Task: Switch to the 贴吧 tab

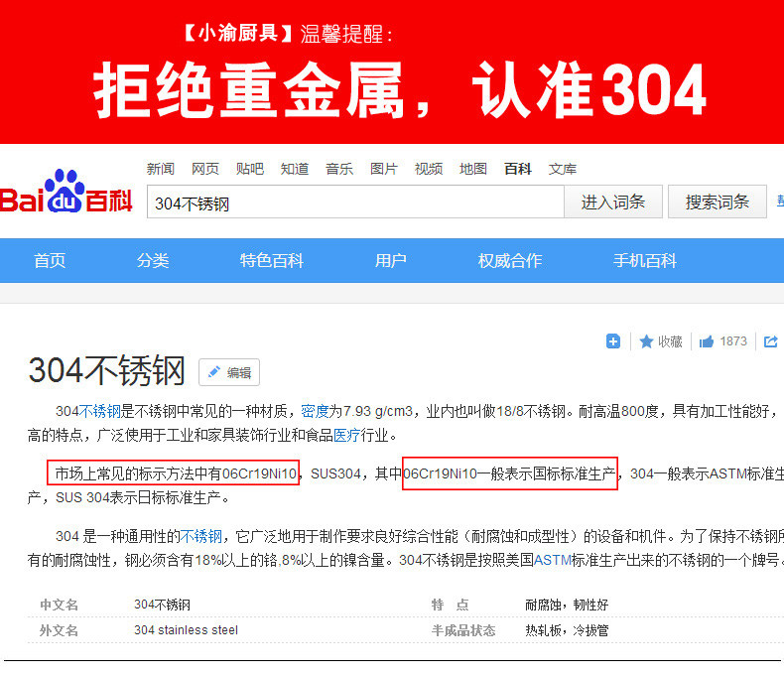Action: (x=249, y=169)
